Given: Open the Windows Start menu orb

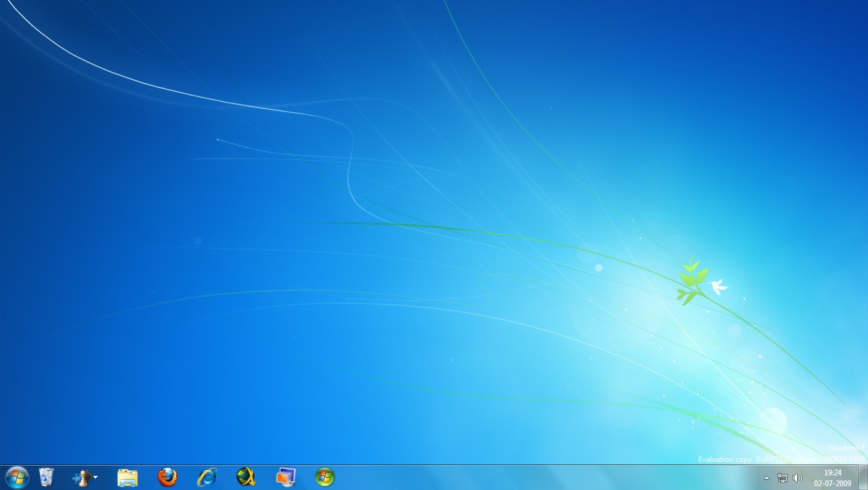Looking at the screenshot, I should [17, 477].
